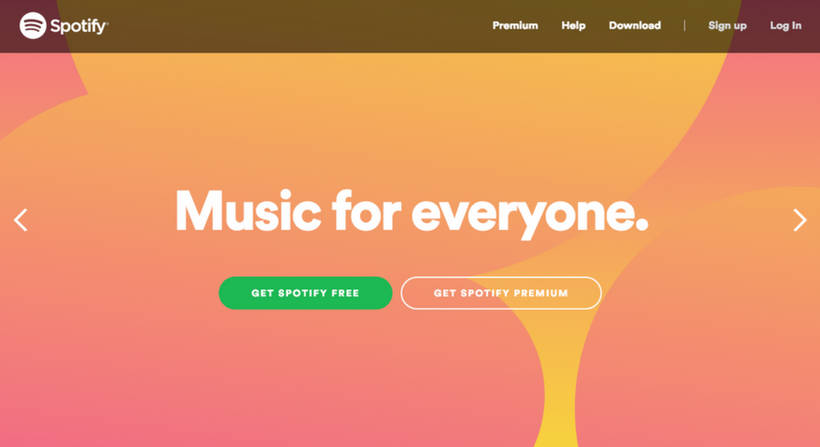Open the Help navigation item

click(573, 26)
